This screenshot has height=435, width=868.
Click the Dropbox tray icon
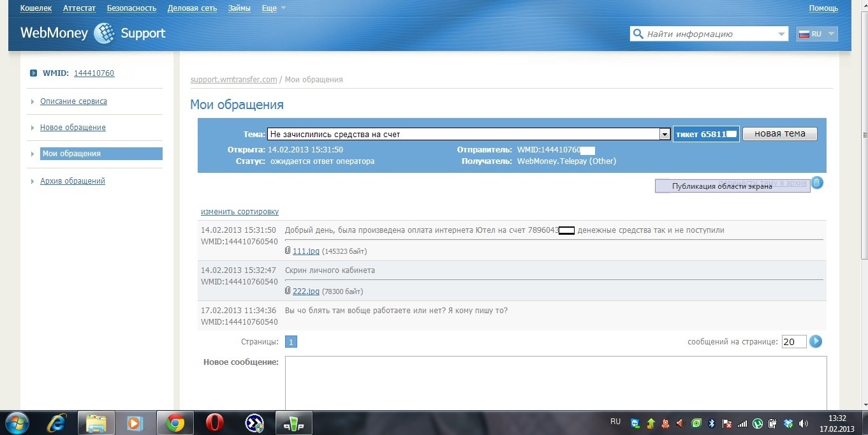pyautogui.click(x=788, y=423)
